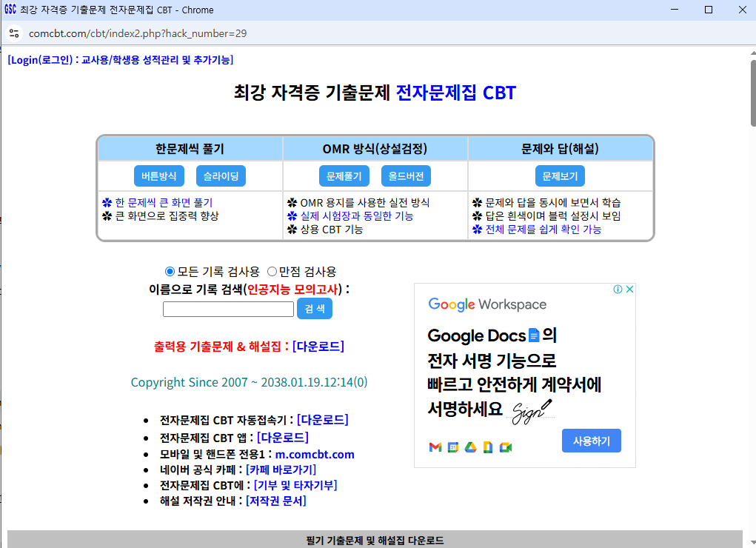Click the Gmail icon in the Google ad
Viewport: 756px width, 548px height.
point(435,448)
